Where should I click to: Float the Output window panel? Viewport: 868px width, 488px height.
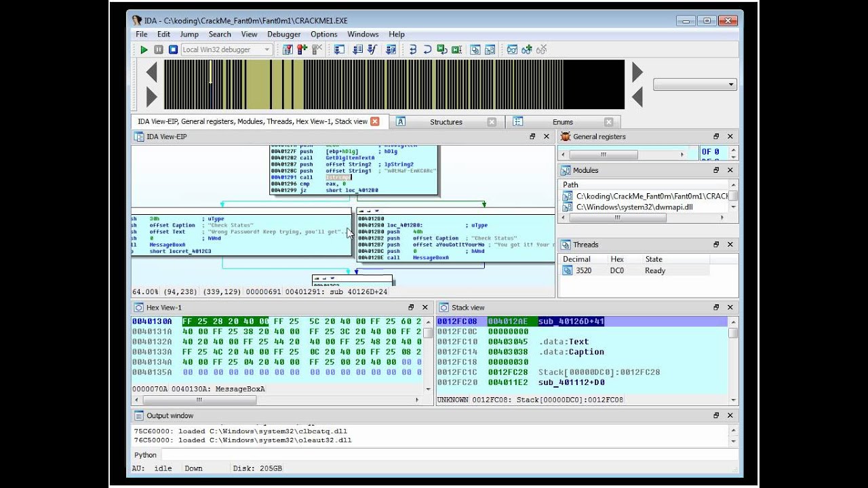click(x=716, y=415)
